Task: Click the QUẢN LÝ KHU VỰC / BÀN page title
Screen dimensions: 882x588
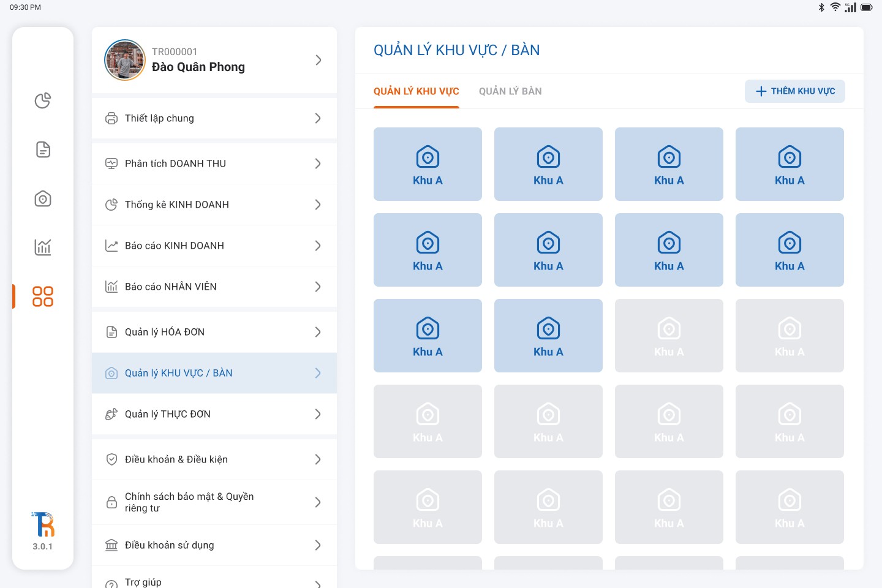Action: 457,50
